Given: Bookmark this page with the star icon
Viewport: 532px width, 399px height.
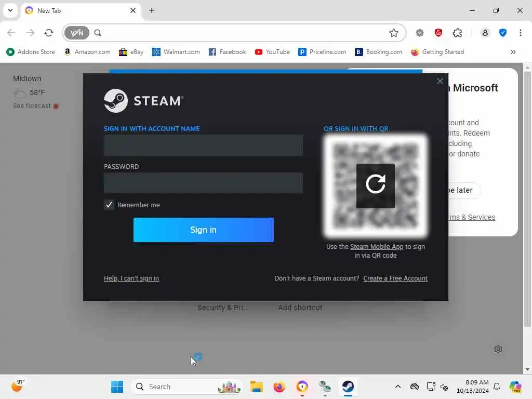Looking at the screenshot, I should [394, 33].
